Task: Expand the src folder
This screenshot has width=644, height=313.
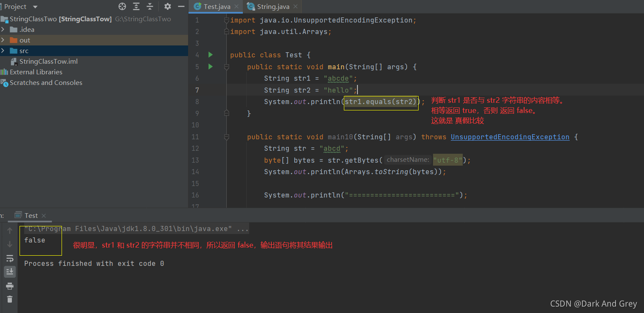Action: (x=3, y=51)
